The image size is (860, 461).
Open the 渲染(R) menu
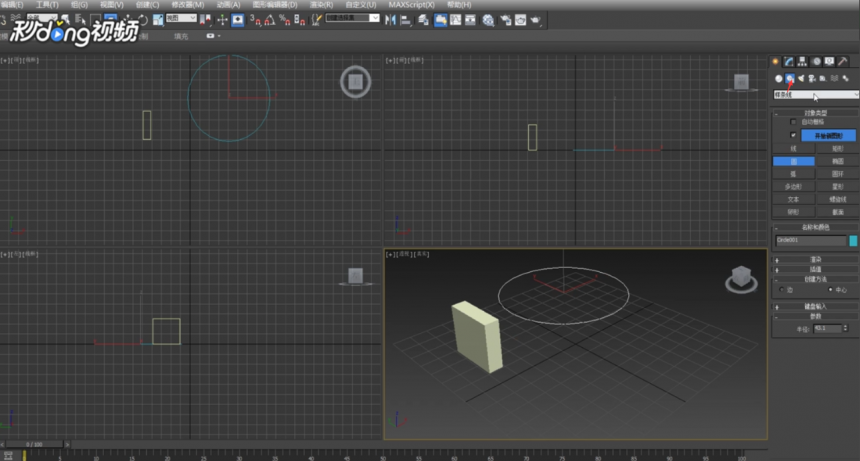click(321, 4)
